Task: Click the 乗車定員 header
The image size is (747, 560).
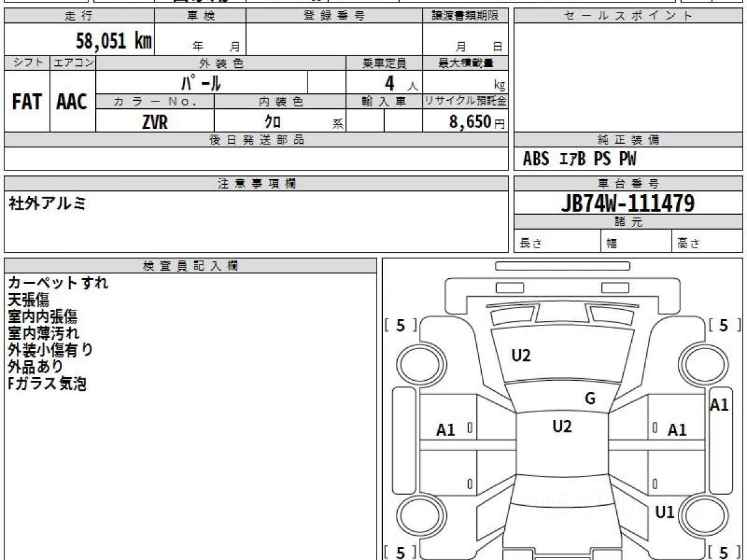Action: click(384, 63)
